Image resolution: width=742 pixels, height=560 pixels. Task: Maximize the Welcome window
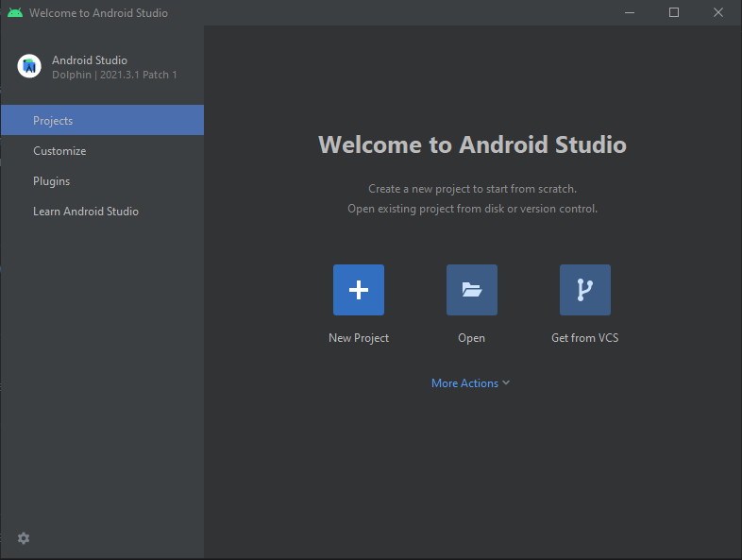click(674, 13)
